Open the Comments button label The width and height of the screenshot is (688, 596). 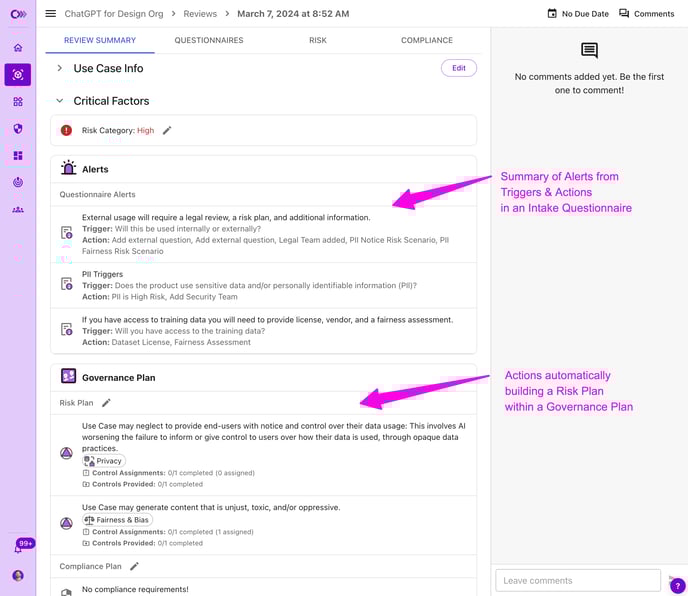(x=654, y=14)
